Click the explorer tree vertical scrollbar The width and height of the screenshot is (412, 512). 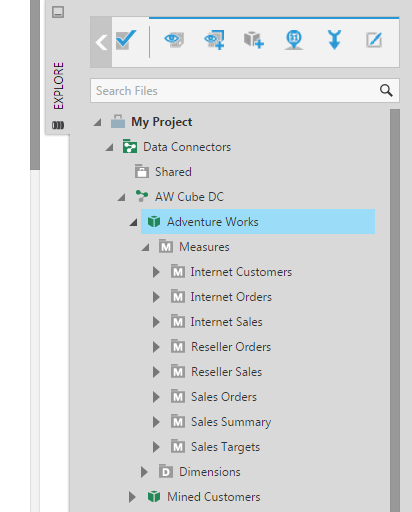395,310
